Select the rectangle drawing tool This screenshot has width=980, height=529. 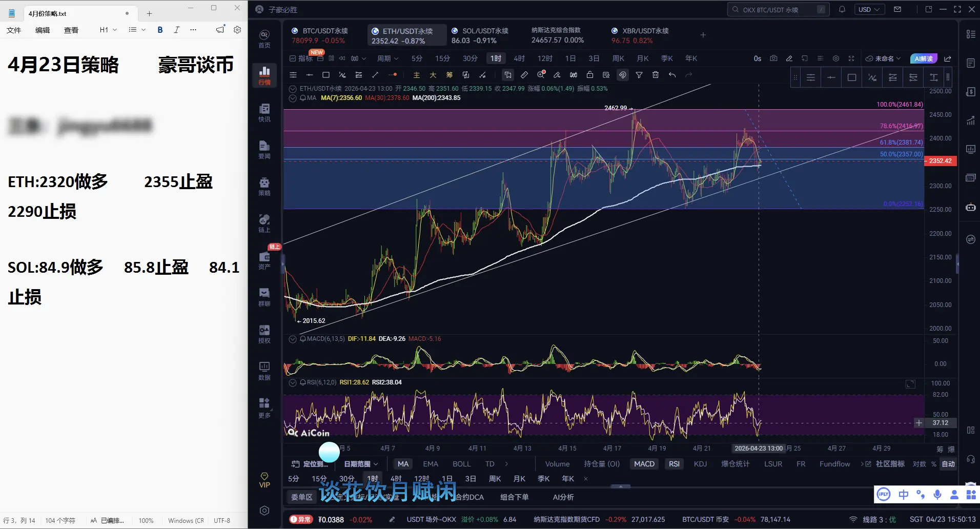[326, 75]
